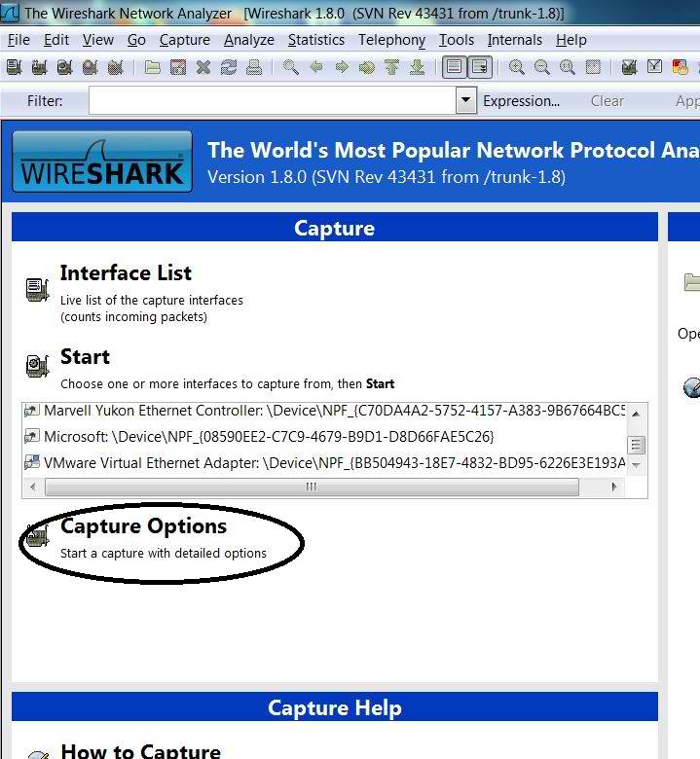The image size is (700, 759).
Task: Open the Capture menu
Action: tap(185, 40)
